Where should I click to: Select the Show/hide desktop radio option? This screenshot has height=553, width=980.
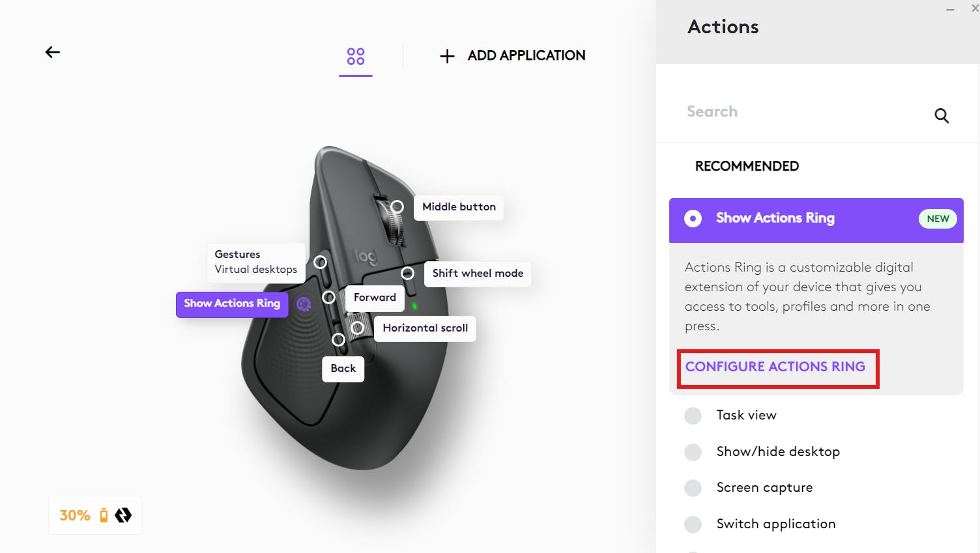(693, 452)
